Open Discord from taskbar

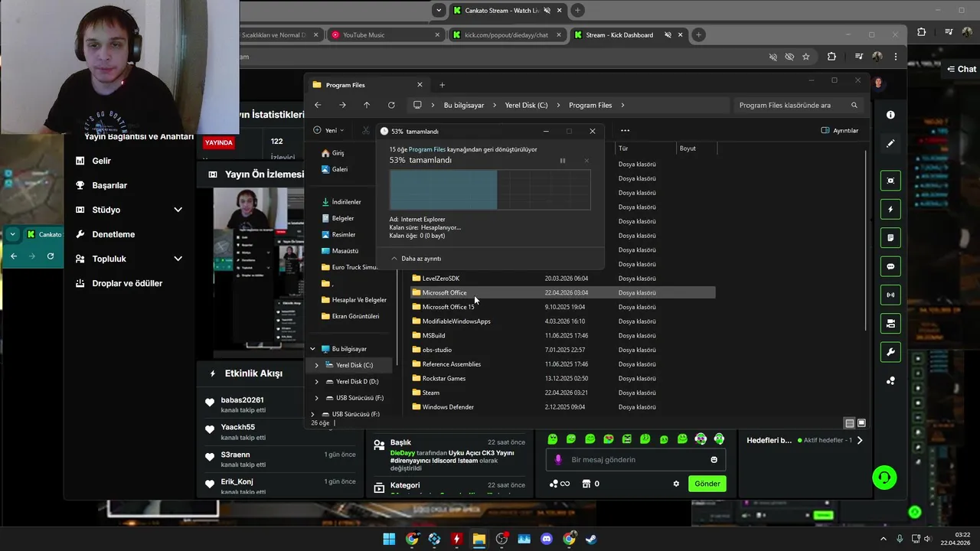pos(547,539)
